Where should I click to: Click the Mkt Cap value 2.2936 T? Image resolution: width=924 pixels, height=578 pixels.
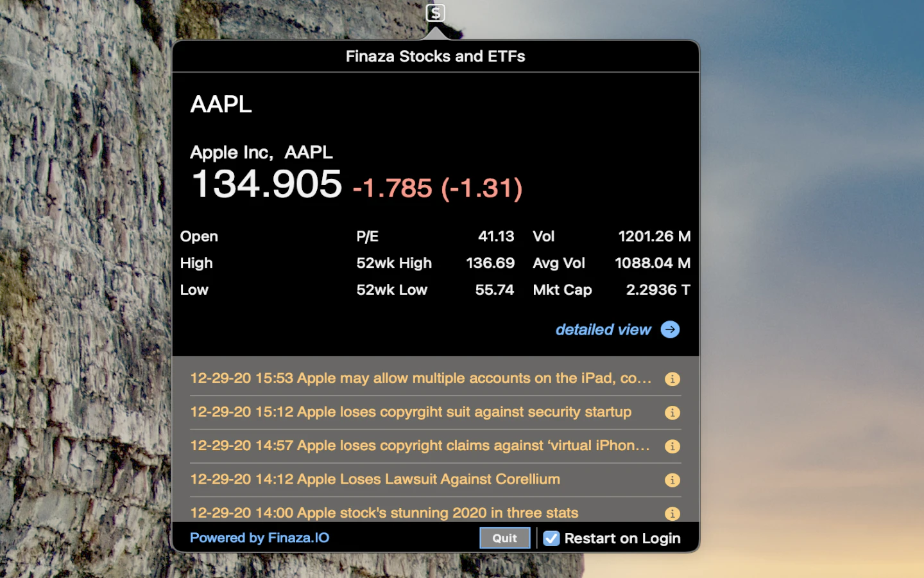(658, 290)
